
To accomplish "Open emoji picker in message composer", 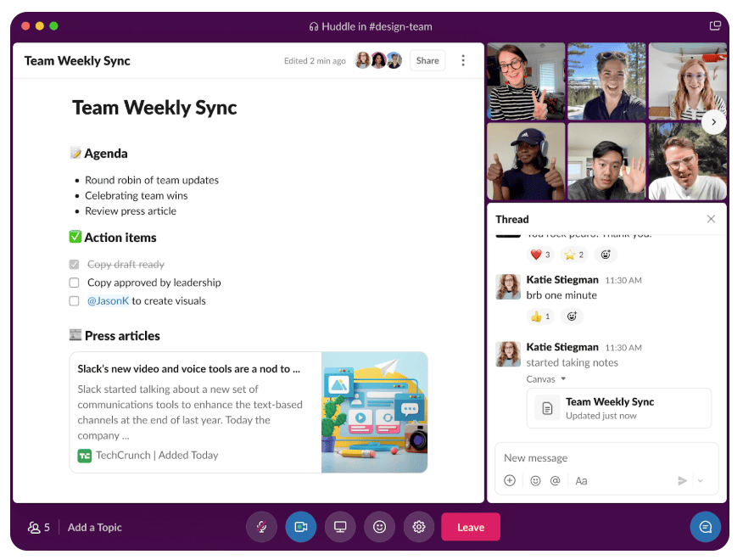I will (535, 480).
